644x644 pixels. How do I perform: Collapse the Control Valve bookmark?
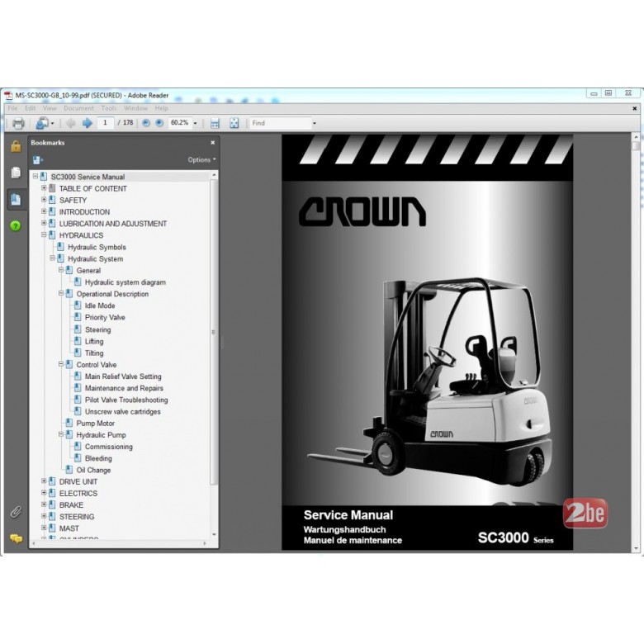(61, 364)
